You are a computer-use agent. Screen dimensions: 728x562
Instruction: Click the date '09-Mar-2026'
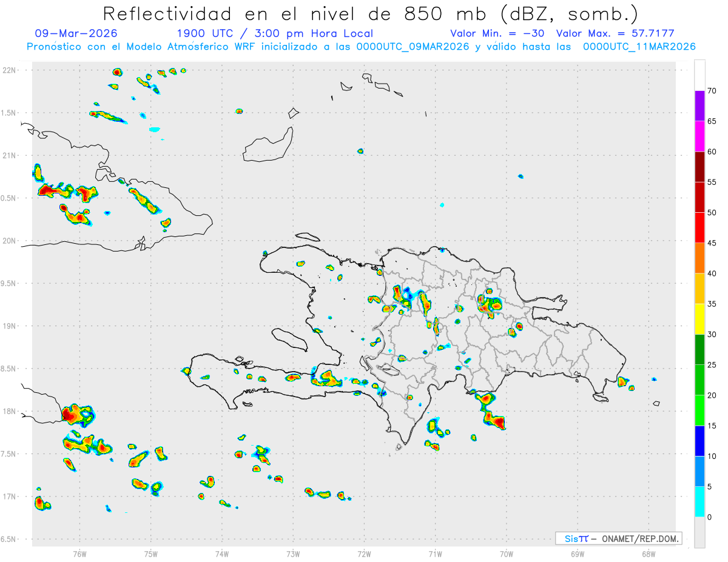(x=76, y=33)
